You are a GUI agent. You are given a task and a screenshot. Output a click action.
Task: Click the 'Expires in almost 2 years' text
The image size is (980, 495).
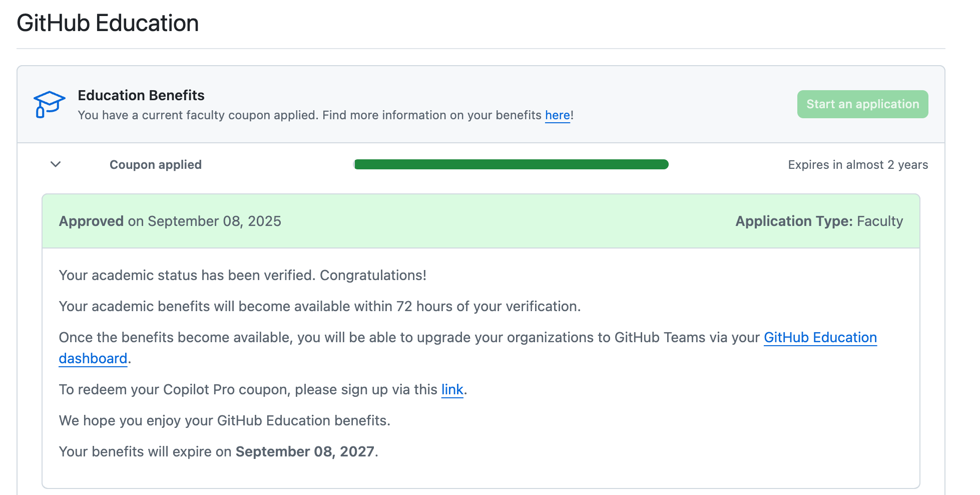pos(857,165)
